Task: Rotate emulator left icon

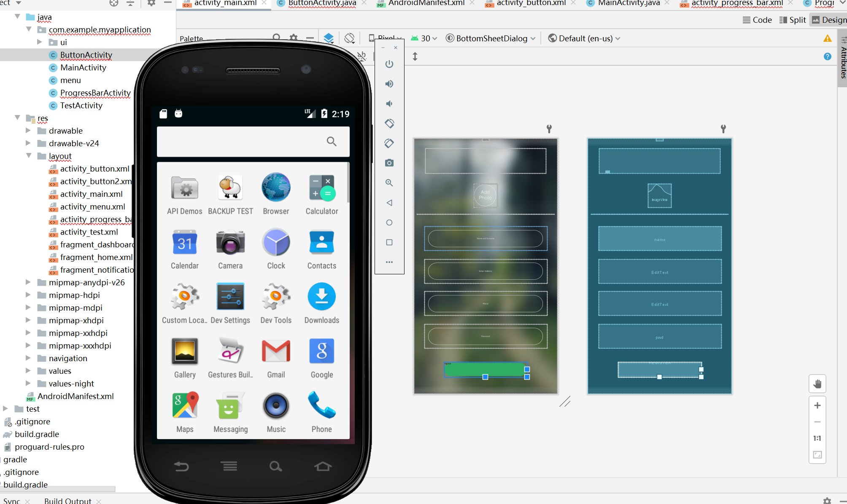Action: coord(389,123)
